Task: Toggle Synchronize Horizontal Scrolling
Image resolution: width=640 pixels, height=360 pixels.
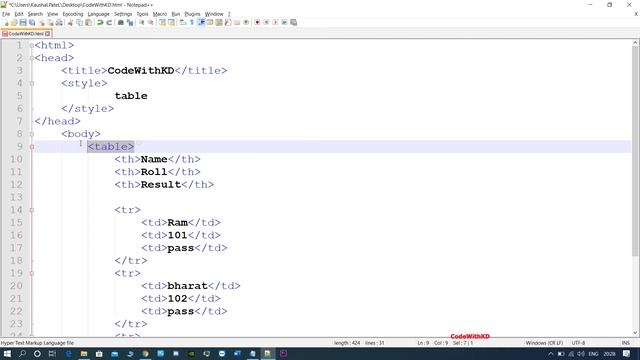Action: click(171, 22)
